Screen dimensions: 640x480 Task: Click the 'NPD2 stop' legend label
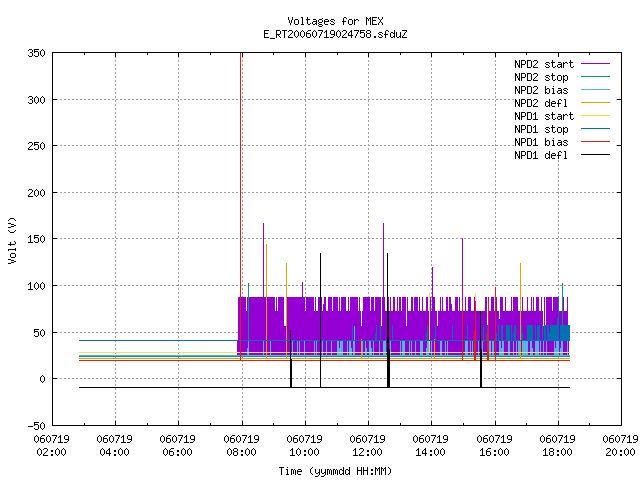tap(541, 77)
